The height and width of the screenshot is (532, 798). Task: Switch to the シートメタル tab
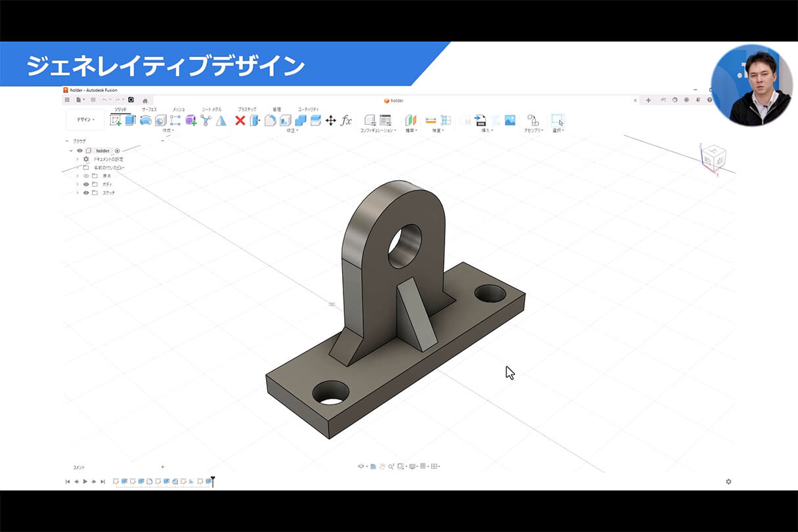pos(211,109)
